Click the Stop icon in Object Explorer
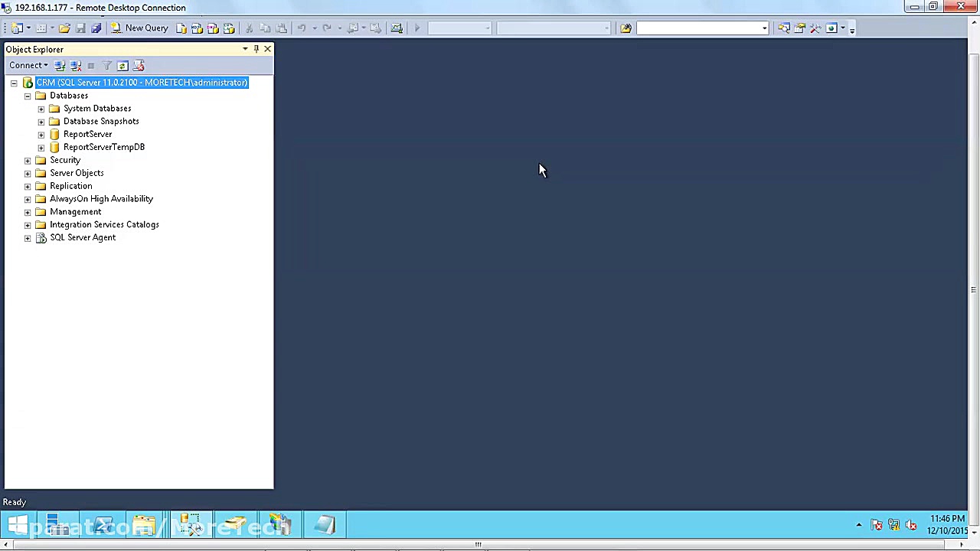Screen dimensions: 980x551 tap(91, 66)
